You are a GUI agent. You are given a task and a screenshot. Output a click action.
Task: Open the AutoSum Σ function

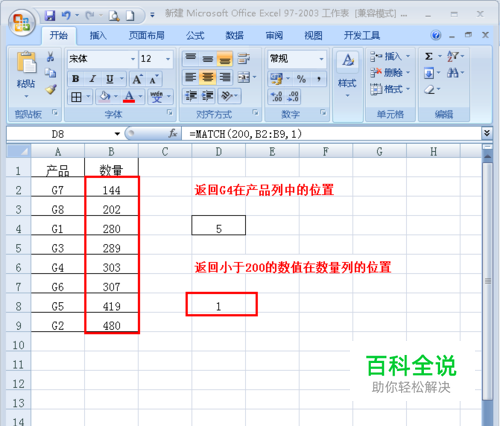pyautogui.click(x=429, y=56)
